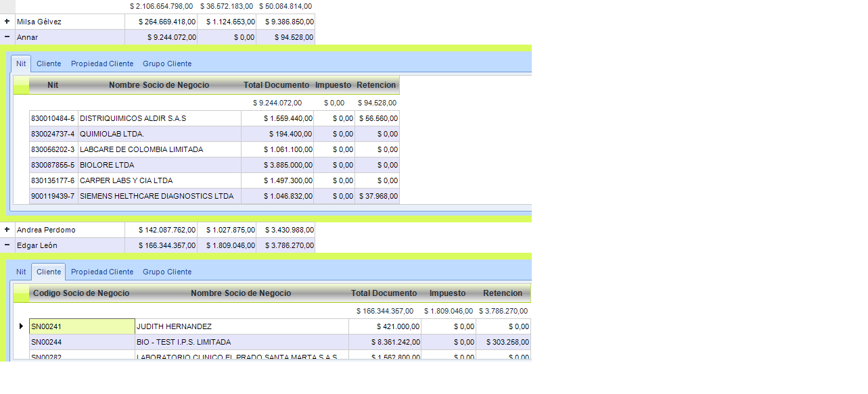The width and height of the screenshot is (868, 394).
Task: Open Grupo Cliente tab under Edgar León
Action: coord(167,272)
